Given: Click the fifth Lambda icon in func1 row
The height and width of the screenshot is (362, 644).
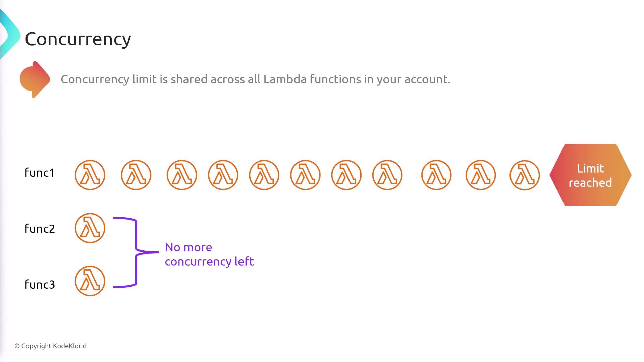Looking at the screenshot, I should coord(264,175).
